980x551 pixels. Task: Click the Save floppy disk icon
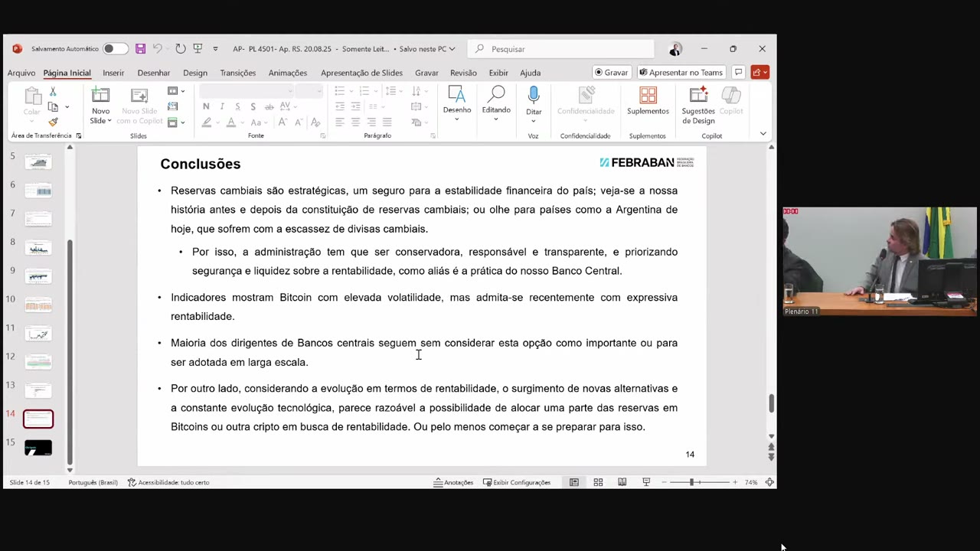pyautogui.click(x=140, y=49)
